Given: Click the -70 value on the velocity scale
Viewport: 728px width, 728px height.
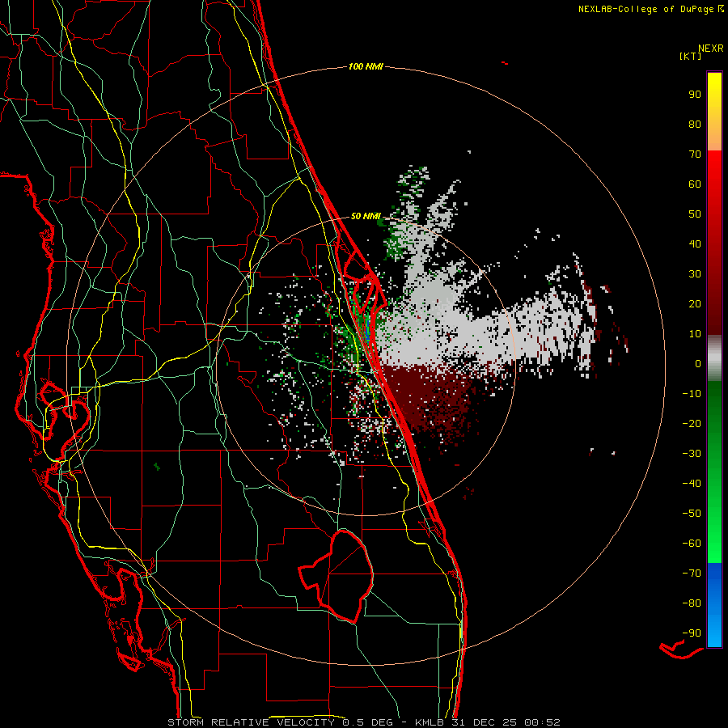Looking at the screenshot, I should tap(692, 574).
